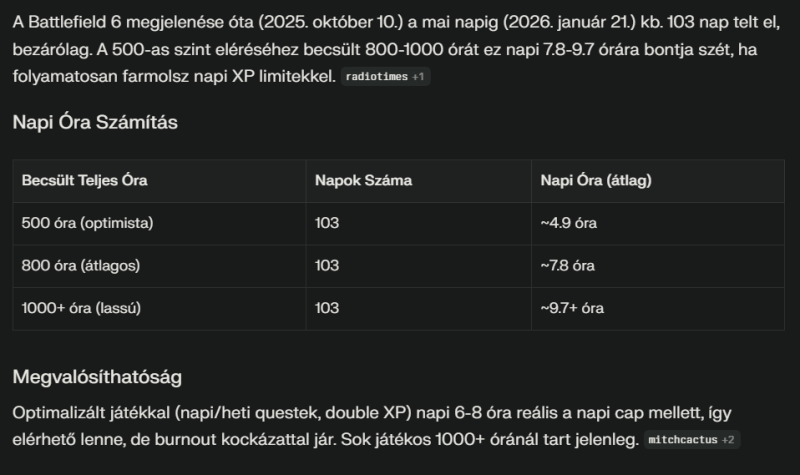Open the radiotimes citation chip
Screen dimensions: 800x475
pyautogui.click(x=386, y=77)
